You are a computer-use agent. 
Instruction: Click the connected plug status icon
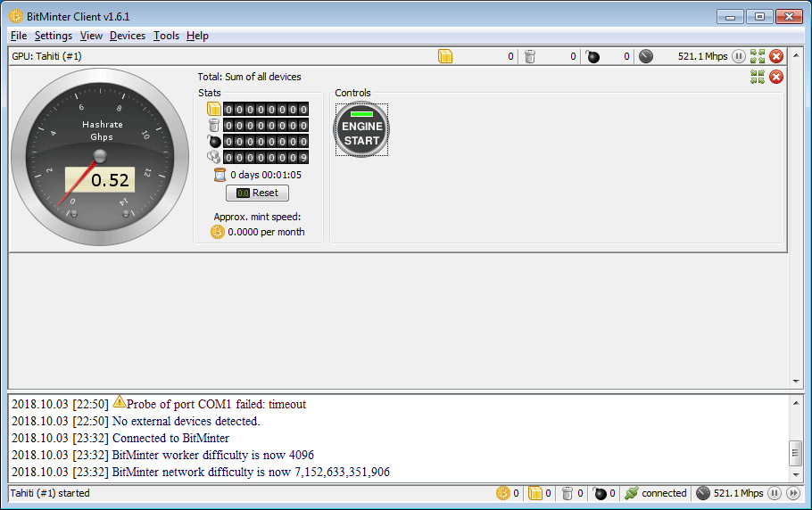(x=632, y=493)
